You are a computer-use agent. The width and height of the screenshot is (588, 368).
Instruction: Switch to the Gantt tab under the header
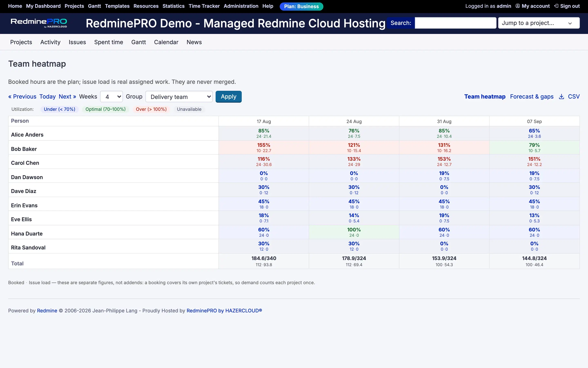click(138, 42)
